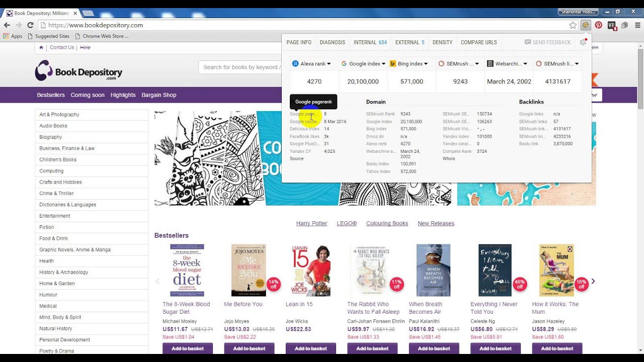The height and width of the screenshot is (362, 644).
Task: Add How it Works: The Mum to basket
Action: click(557, 348)
